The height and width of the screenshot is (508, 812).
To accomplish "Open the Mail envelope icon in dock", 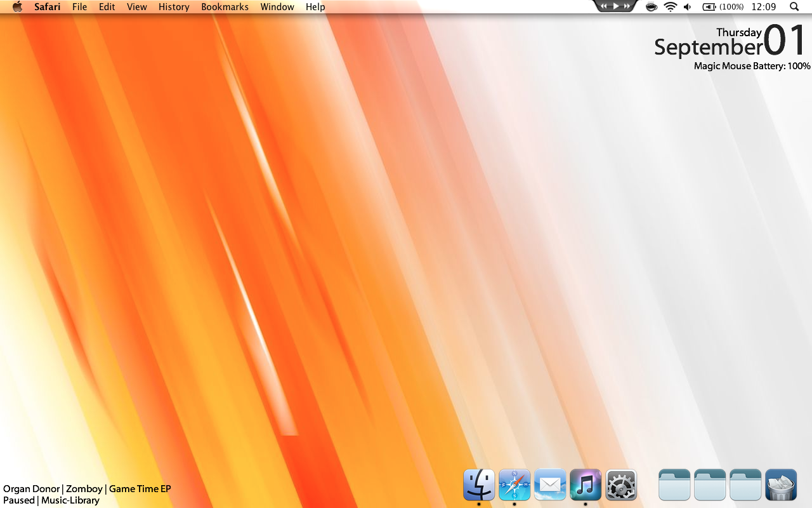I will click(550, 485).
